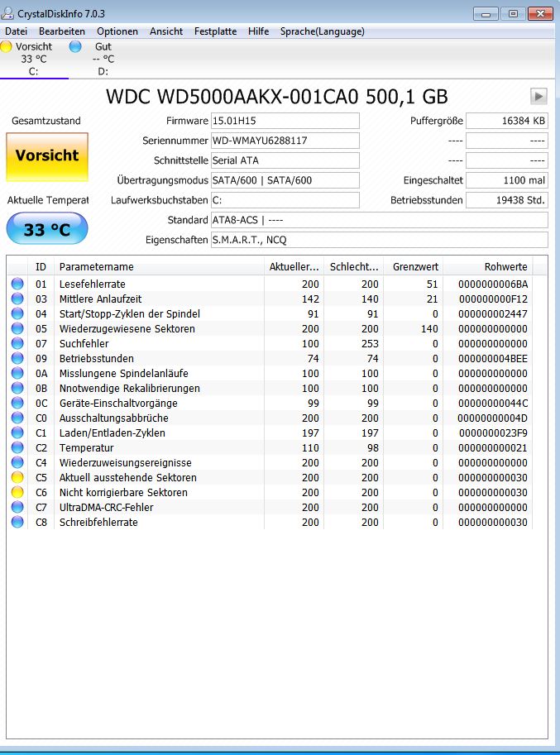Click the Seriennummer field WD-WMAYU6288117
Viewport: 560px width, 755px height.
point(285,141)
